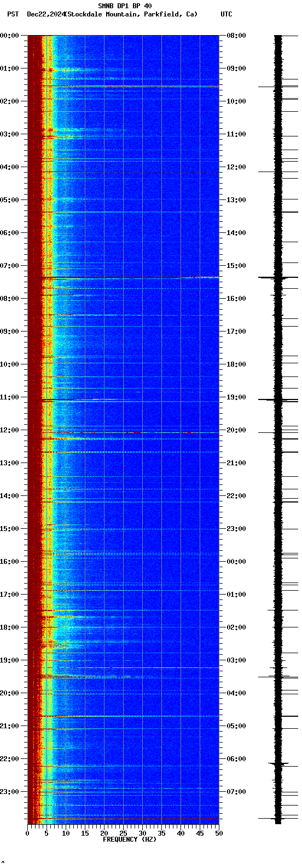Click the PST time label "13:00"
The image size is (302, 868).
9,463
